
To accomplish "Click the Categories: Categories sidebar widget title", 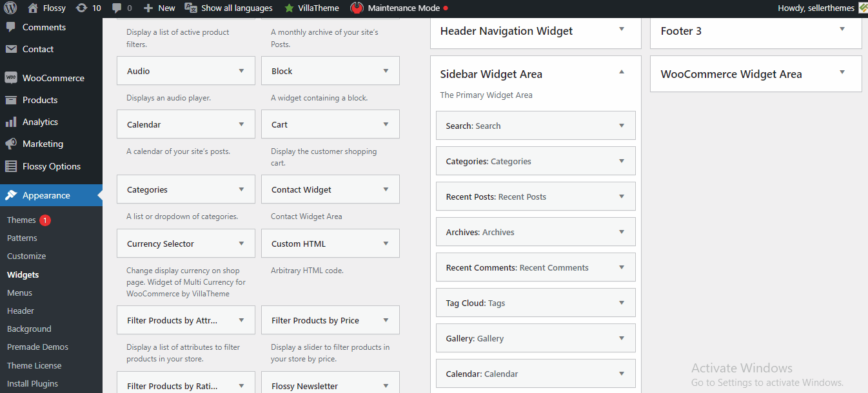I will point(488,161).
